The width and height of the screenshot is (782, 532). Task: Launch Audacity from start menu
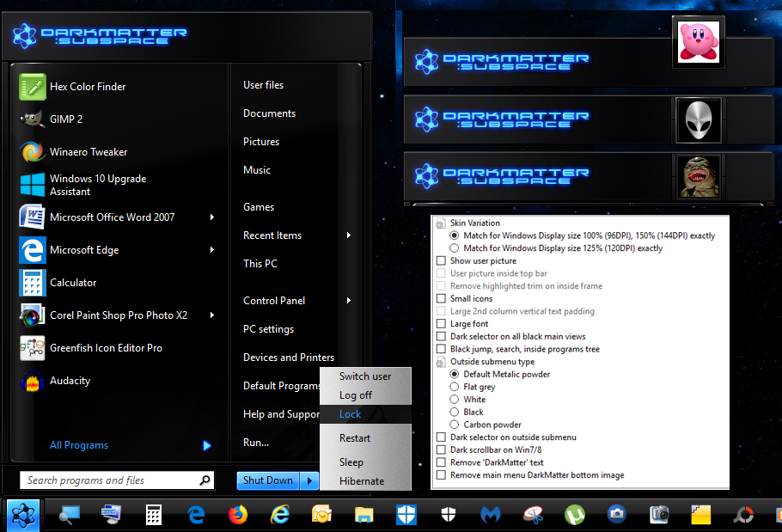(x=33, y=381)
